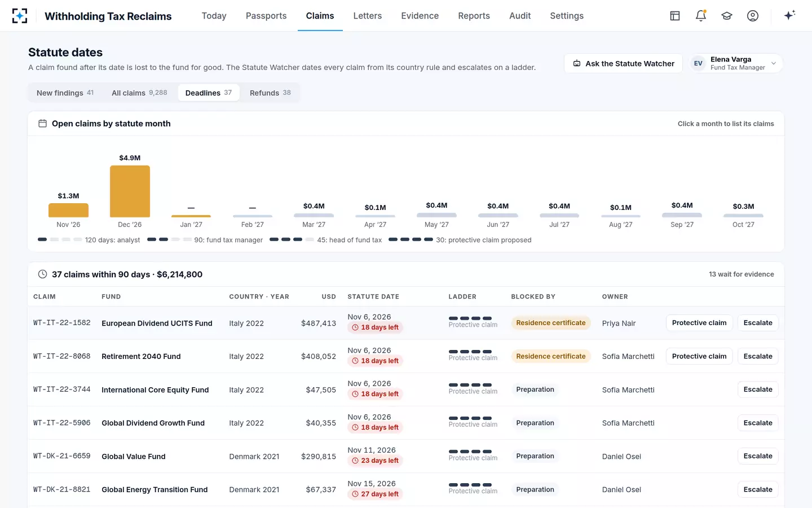
Task: Click the EV avatar badge
Action: point(698,63)
